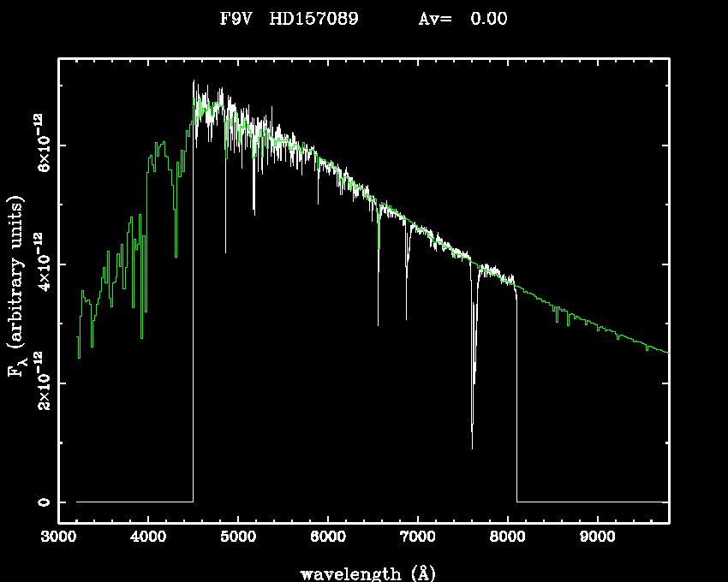Click the wavelength (Å) x-axis label
Viewport: 728px width, 582px height.
tap(363, 573)
